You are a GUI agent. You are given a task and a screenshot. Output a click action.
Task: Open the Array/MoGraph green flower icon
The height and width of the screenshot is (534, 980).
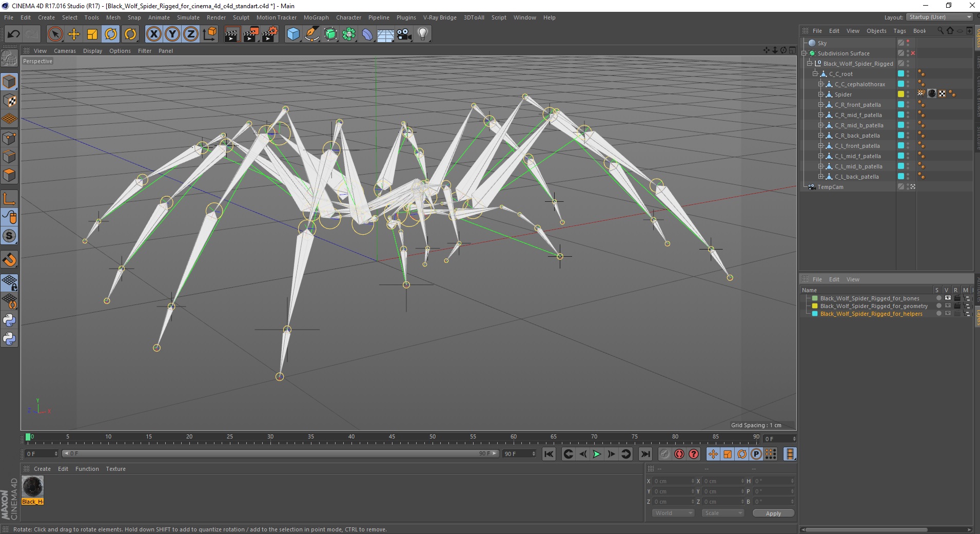coord(349,34)
